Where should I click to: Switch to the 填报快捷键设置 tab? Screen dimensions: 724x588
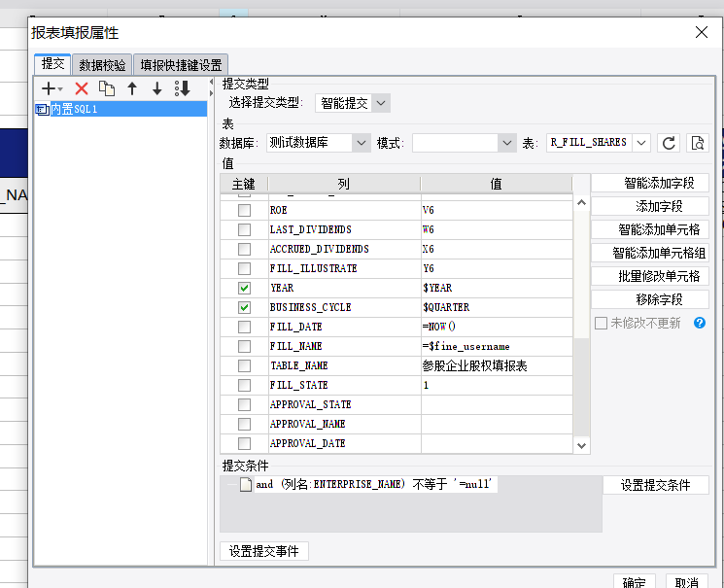pyautogui.click(x=181, y=65)
